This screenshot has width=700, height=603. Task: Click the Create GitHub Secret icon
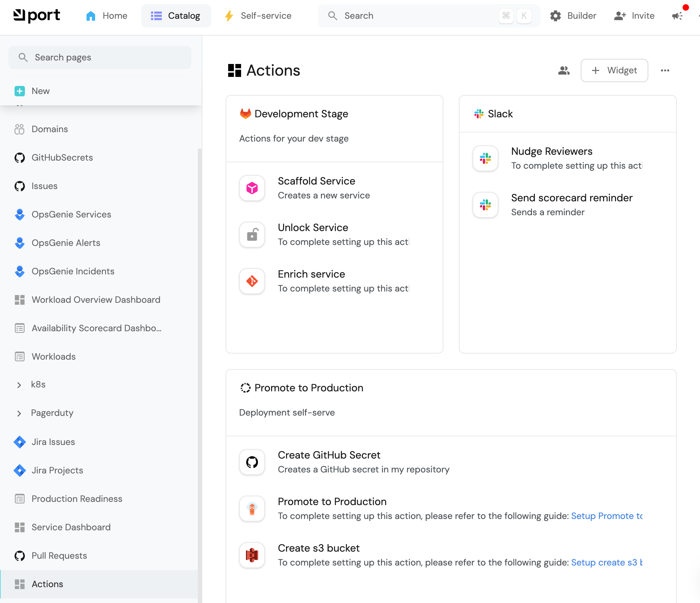pyautogui.click(x=252, y=462)
